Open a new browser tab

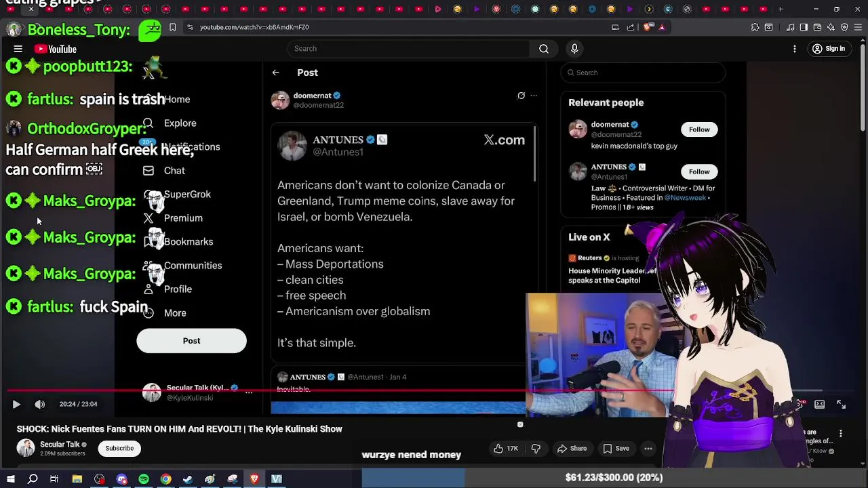(x=781, y=9)
